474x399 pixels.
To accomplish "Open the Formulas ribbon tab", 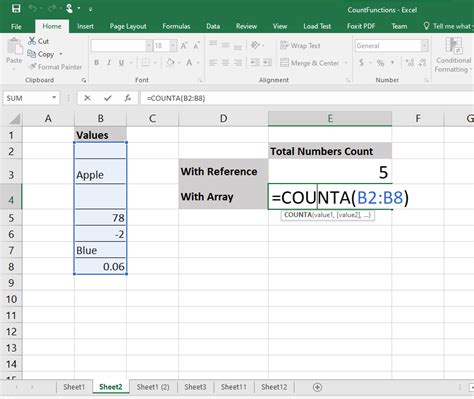I will pyautogui.click(x=176, y=26).
